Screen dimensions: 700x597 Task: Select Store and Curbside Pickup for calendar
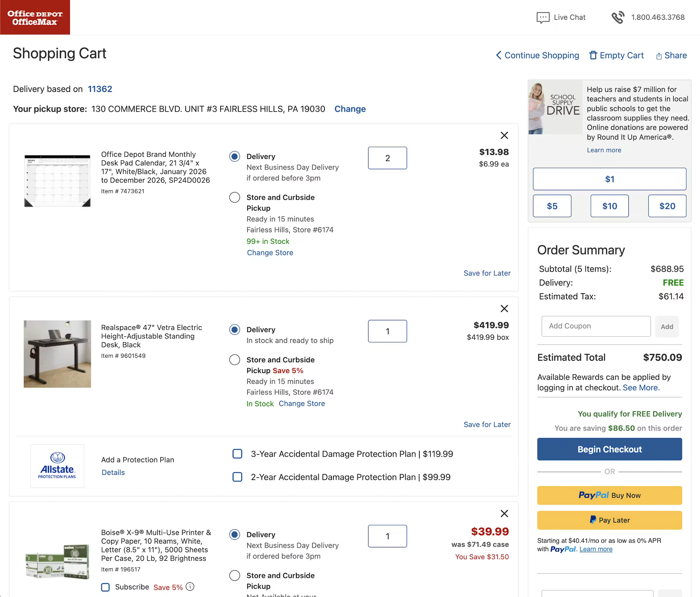234,197
